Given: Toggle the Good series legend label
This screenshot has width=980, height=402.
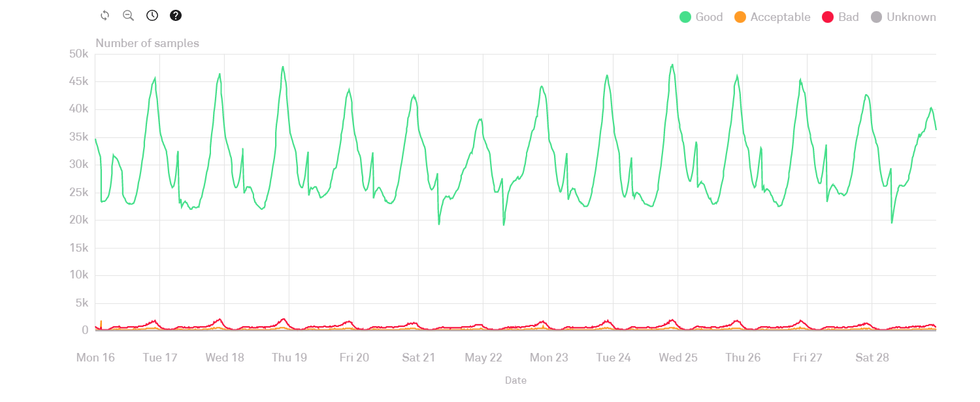Looking at the screenshot, I should pos(709,18).
